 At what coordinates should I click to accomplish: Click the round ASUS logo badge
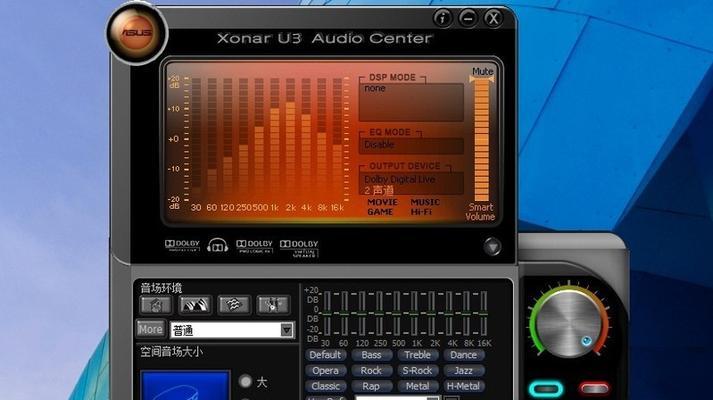click(137, 33)
